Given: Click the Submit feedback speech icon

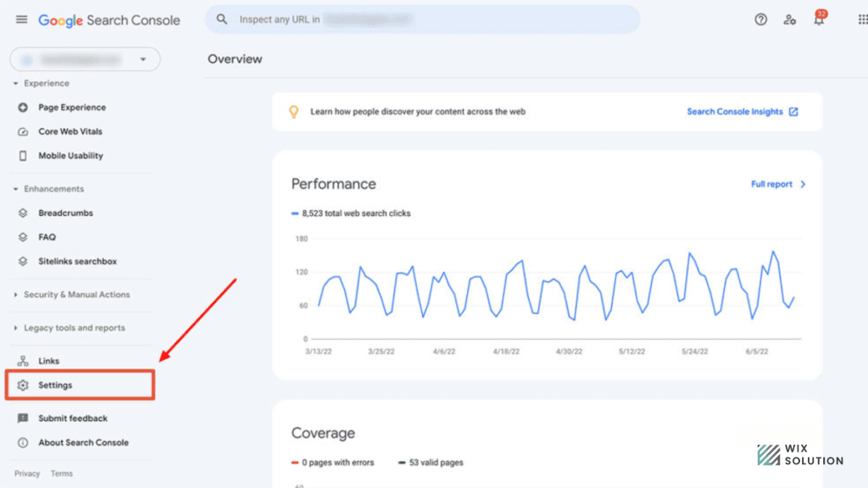Looking at the screenshot, I should pos(23,419).
